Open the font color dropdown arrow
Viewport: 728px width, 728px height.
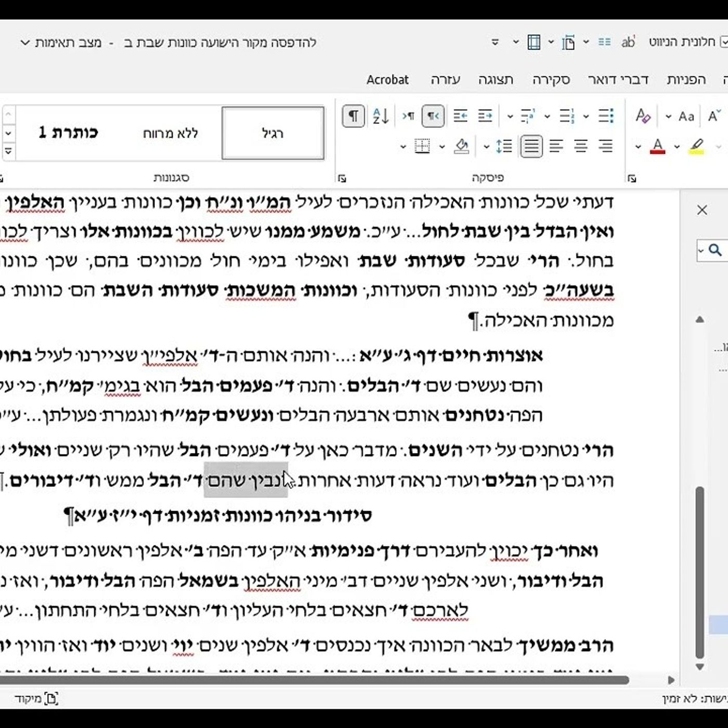click(x=638, y=147)
